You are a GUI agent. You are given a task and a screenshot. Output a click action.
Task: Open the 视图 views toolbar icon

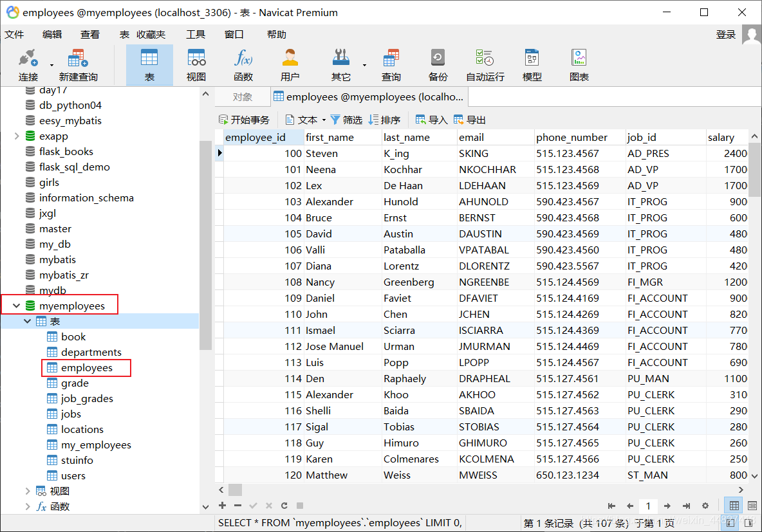pyautogui.click(x=196, y=65)
